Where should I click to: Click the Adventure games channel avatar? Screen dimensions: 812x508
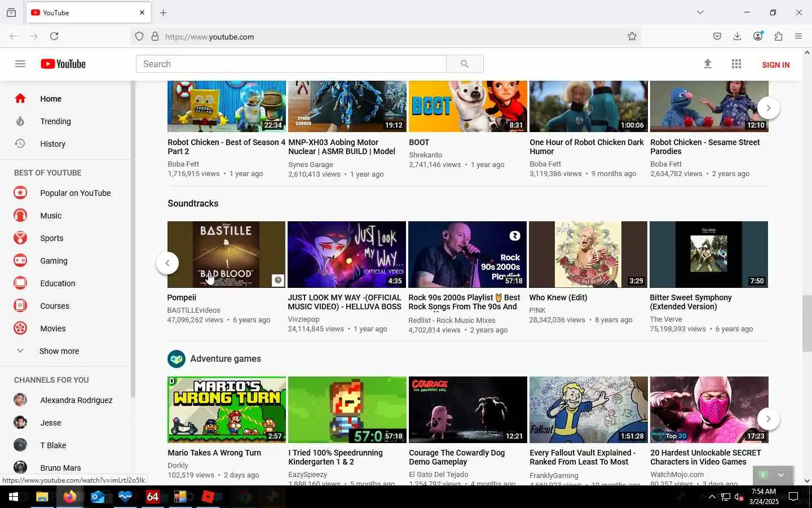tap(176, 358)
